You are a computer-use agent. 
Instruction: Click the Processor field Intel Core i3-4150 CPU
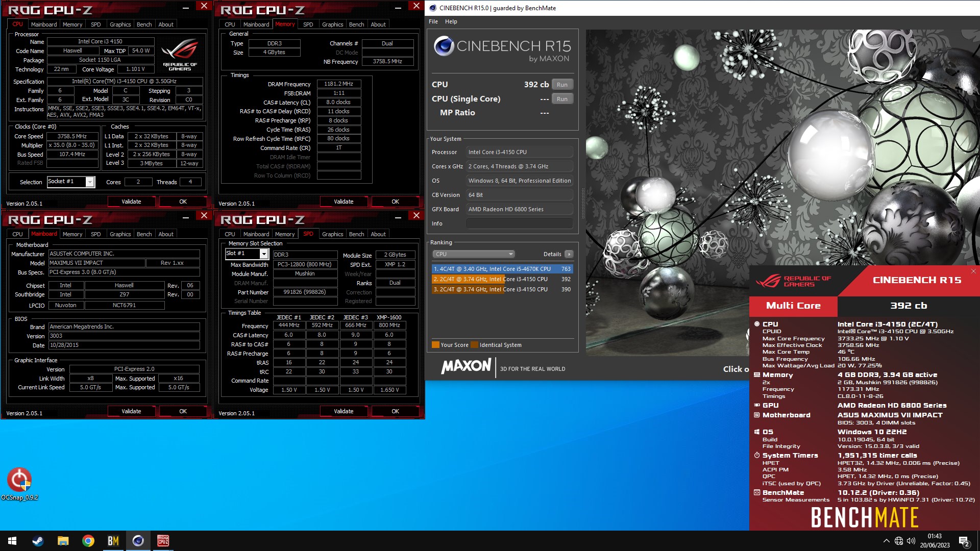[519, 152]
